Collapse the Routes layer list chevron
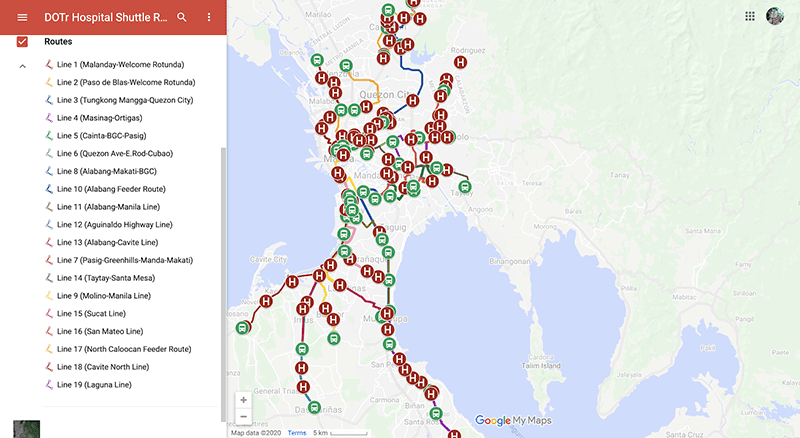This screenshot has height=438, width=800. (22, 66)
